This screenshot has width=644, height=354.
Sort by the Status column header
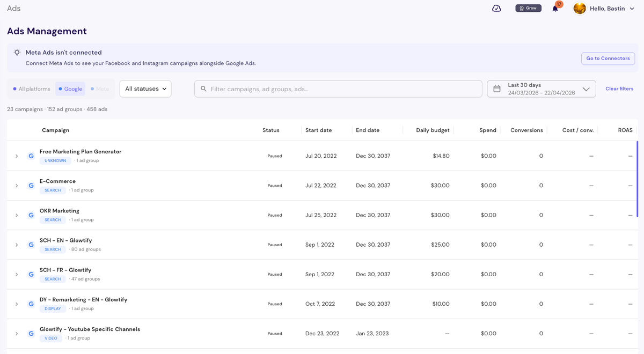[x=271, y=130]
